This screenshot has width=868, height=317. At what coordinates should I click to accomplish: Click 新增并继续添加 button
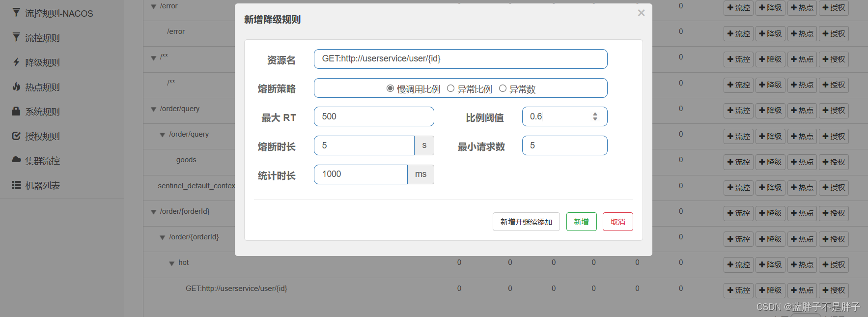pyautogui.click(x=526, y=222)
